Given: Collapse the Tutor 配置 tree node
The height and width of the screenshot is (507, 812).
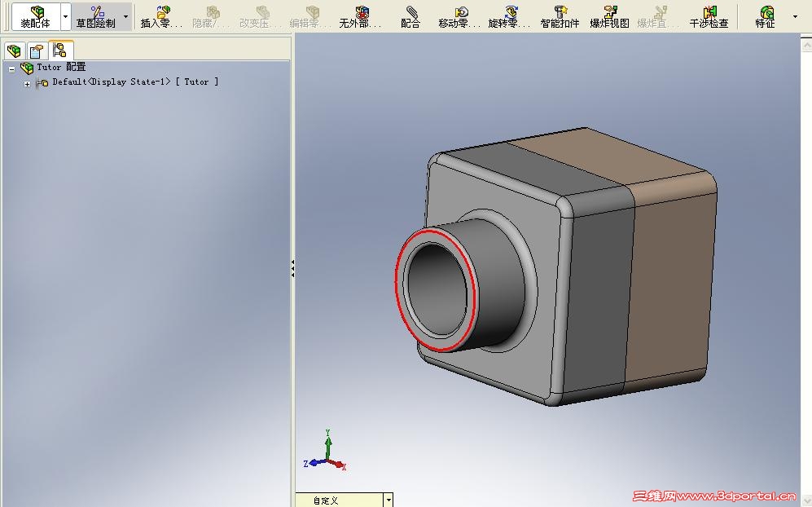Looking at the screenshot, I should (x=11, y=68).
